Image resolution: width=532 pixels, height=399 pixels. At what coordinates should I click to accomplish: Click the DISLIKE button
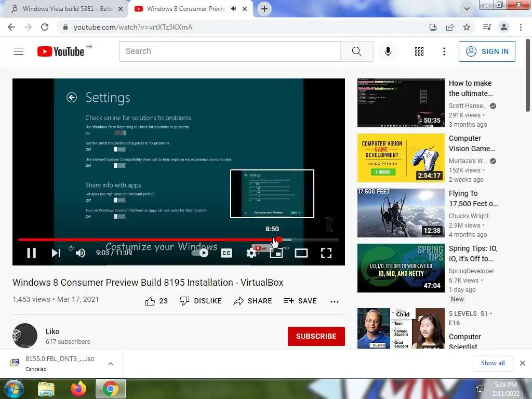coord(201,301)
